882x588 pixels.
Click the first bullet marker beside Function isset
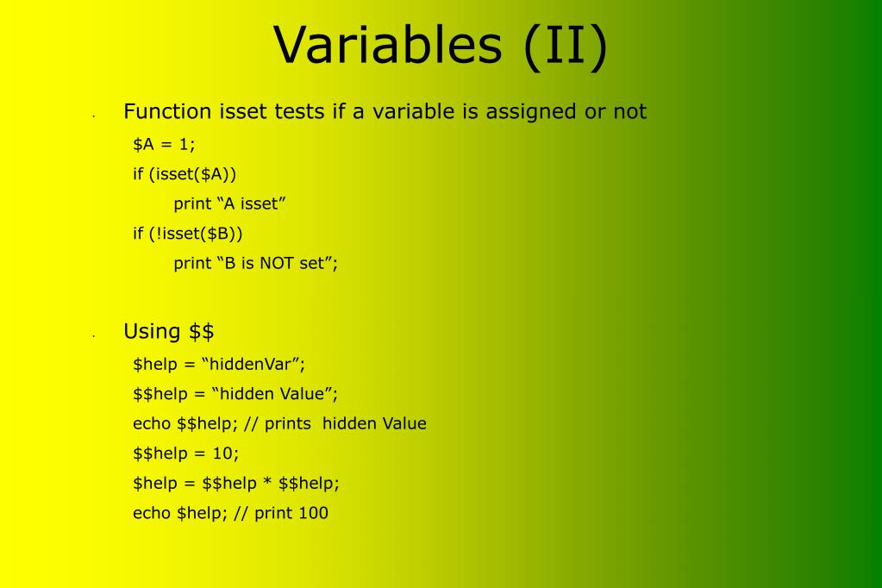[x=94, y=116]
